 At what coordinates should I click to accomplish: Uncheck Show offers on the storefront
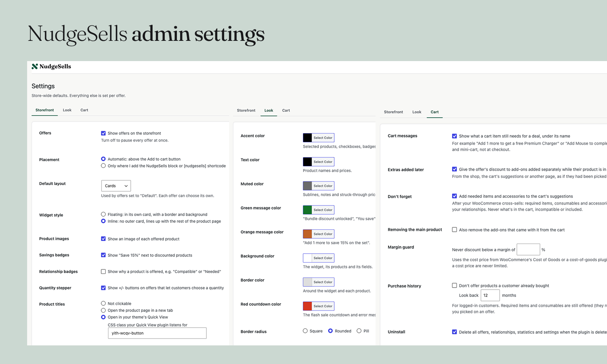tap(104, 133)
